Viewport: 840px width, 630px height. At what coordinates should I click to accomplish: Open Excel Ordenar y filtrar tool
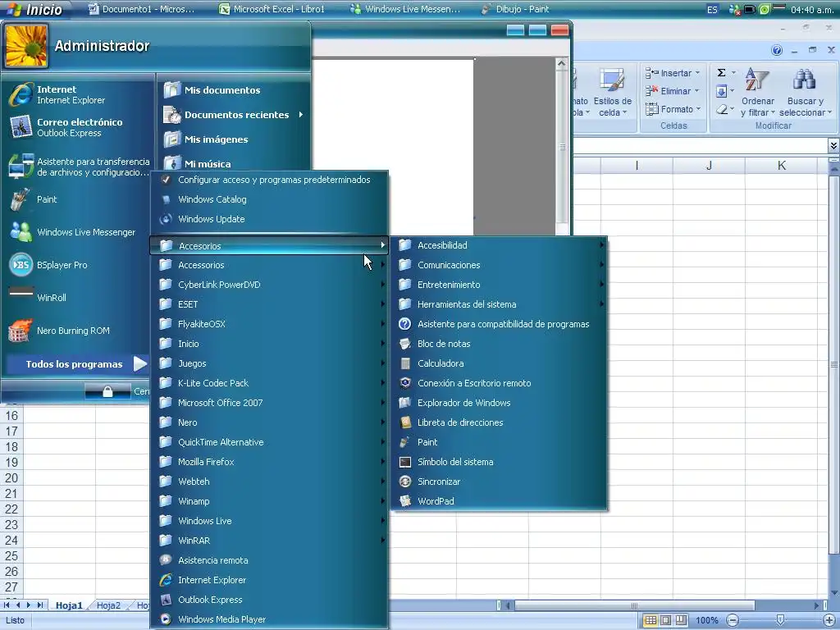758,93
